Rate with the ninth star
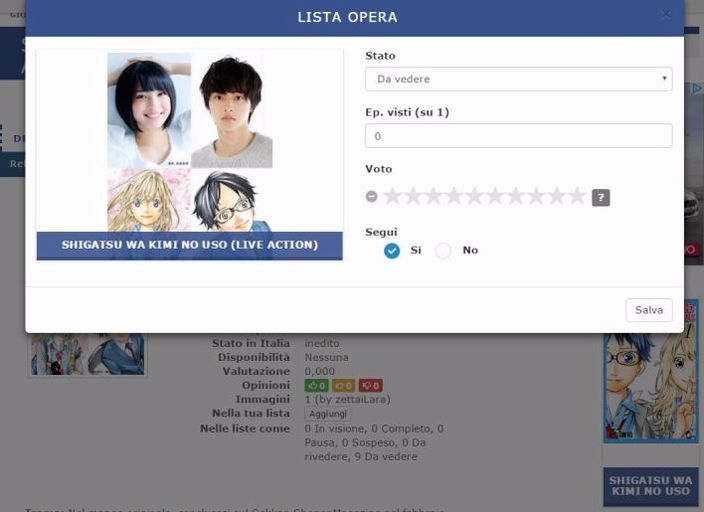 557,196
